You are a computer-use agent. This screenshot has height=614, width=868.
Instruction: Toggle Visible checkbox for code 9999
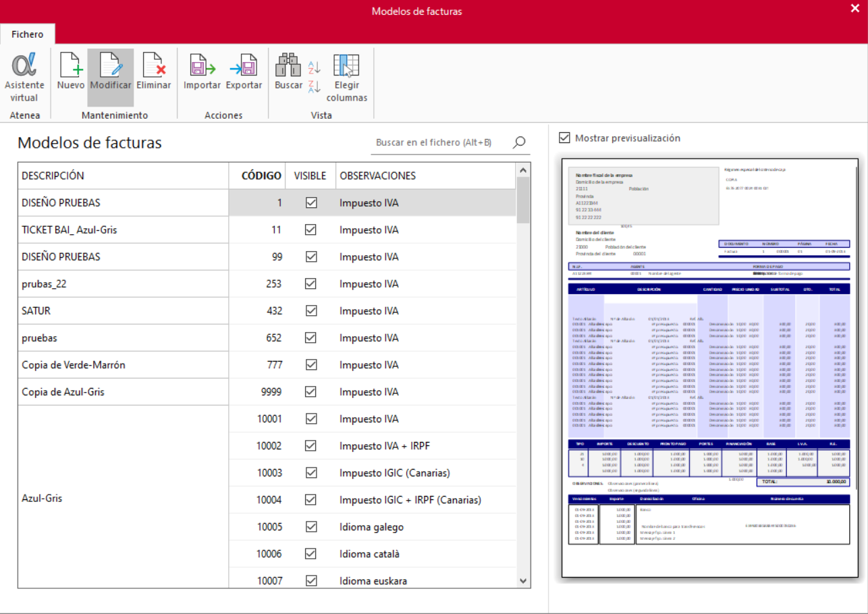[311, 391]
